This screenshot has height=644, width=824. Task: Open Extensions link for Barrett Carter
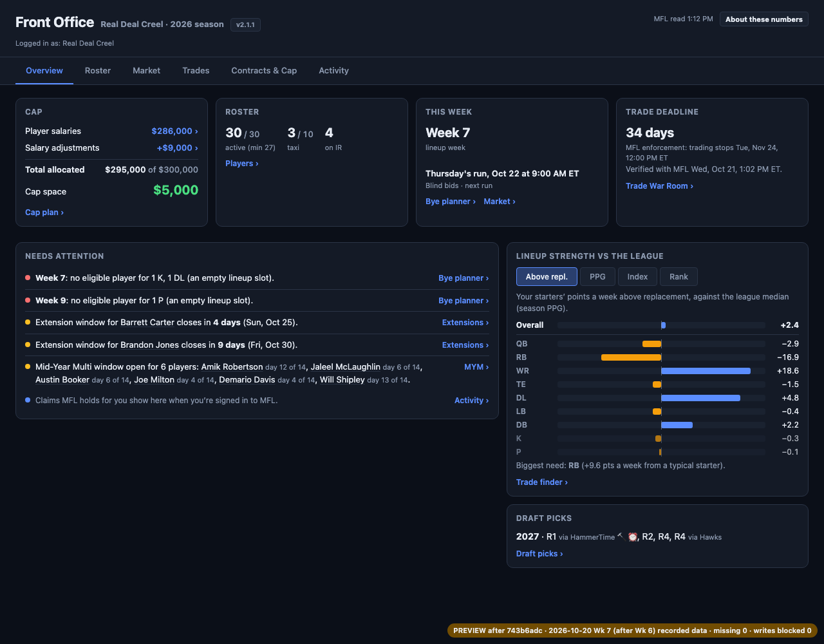pyautogui.click(x=465, y=323)
